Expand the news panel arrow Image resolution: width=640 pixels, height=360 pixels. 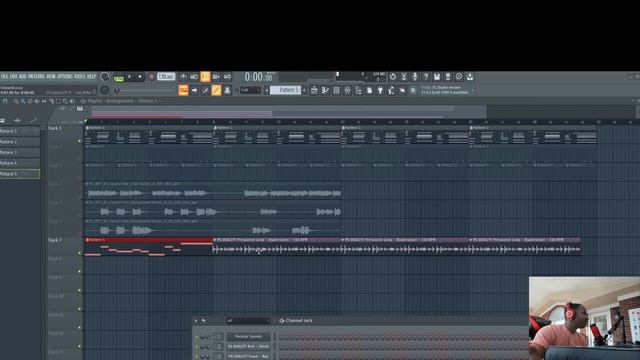point(473,90)
